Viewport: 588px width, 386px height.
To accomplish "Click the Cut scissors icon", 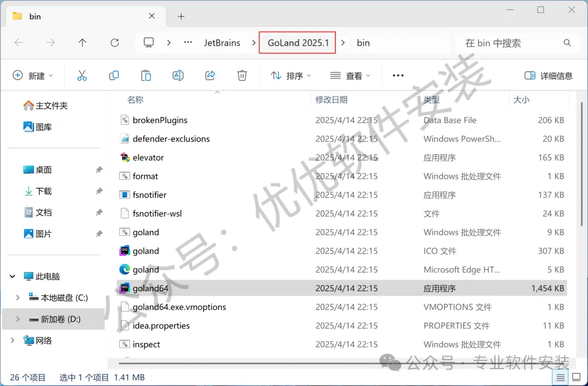I will pos(82,75).
